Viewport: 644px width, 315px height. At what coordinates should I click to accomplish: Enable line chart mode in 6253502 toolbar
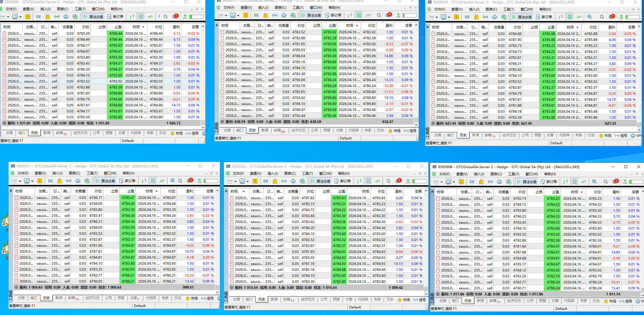tap(377, 181)
